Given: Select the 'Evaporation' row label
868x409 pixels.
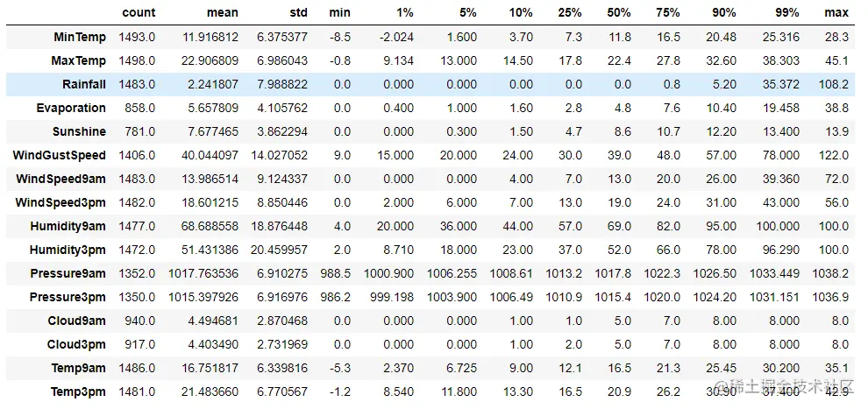Looking at the screenshot, I should 71,108.
